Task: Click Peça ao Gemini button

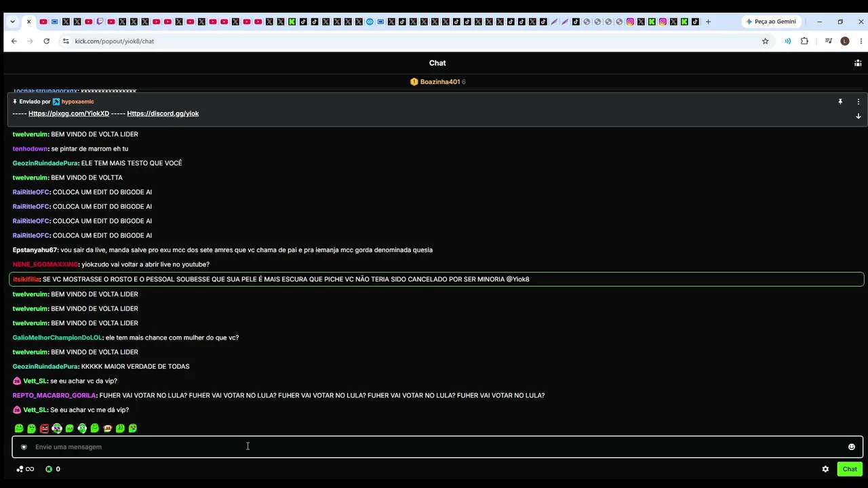Action: [770, 22]
